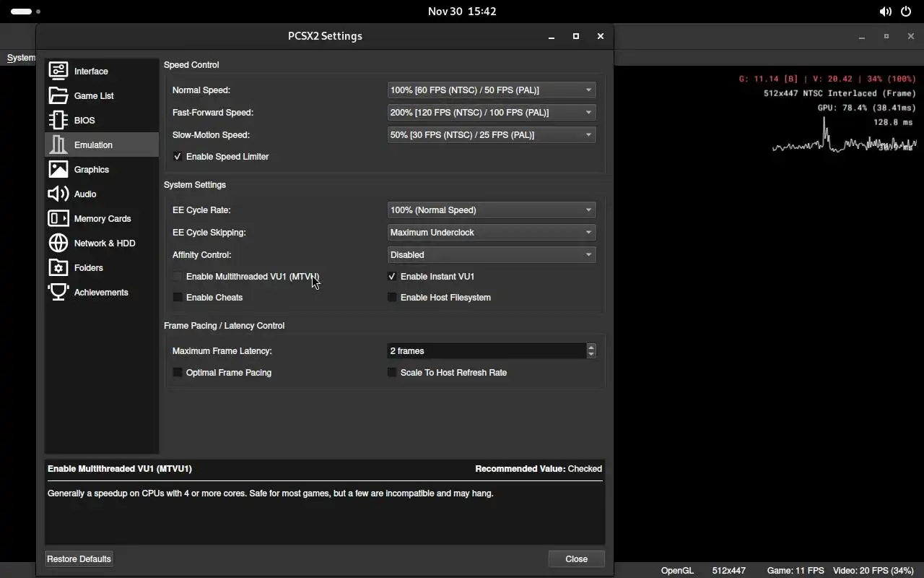Image resolution: width=924 pixels, height=578 pixels.
Task: Click the Network & HDD globe icon
Action: click(x=58, y=243)
